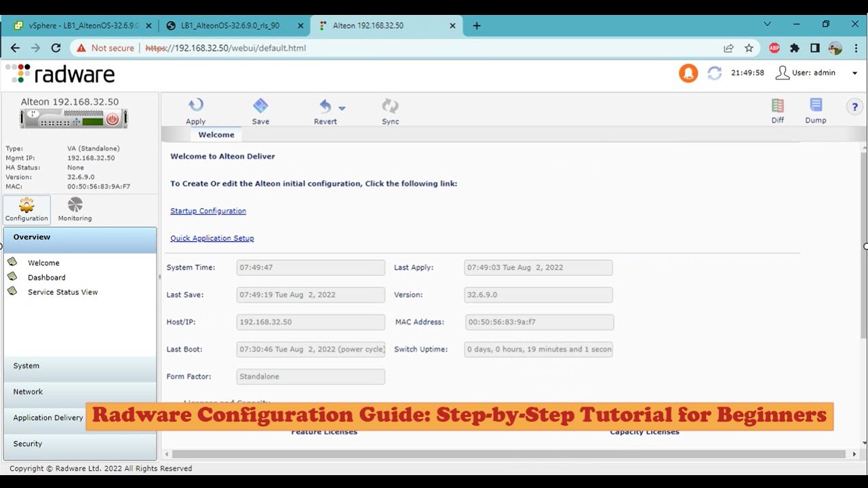Viewport: 868px width, 488px height.
Task: Click the Host/IP field
Action: pos(311,322)
